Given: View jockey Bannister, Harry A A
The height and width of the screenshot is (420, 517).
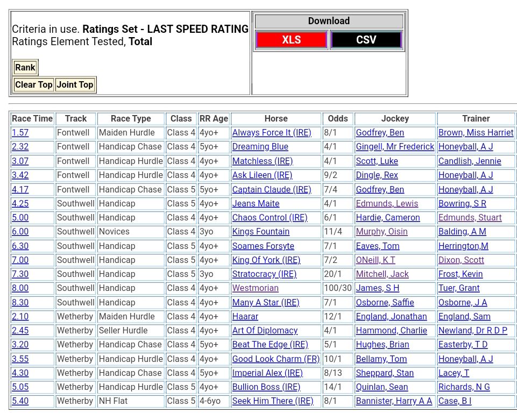Looking at the screenshot, I should click(x=394, y=401).
